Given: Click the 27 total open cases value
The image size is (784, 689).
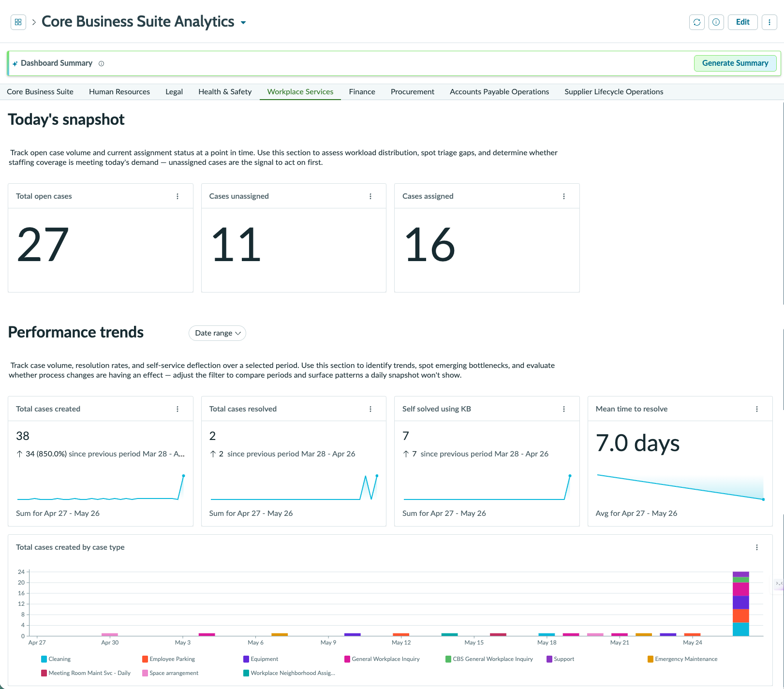Looking at the screenshot, I should [43, 245].
